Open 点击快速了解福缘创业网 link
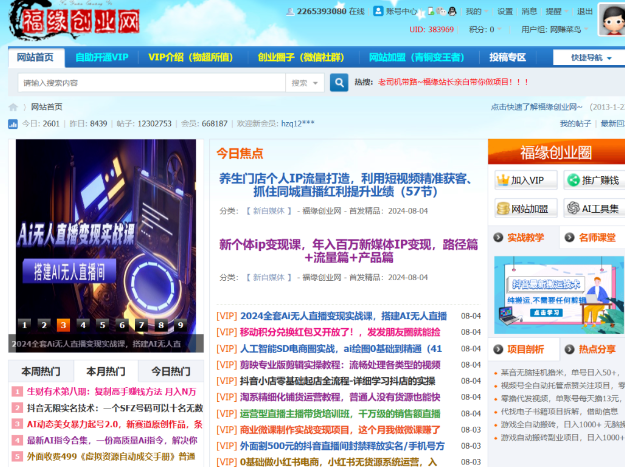 point(537,107)
